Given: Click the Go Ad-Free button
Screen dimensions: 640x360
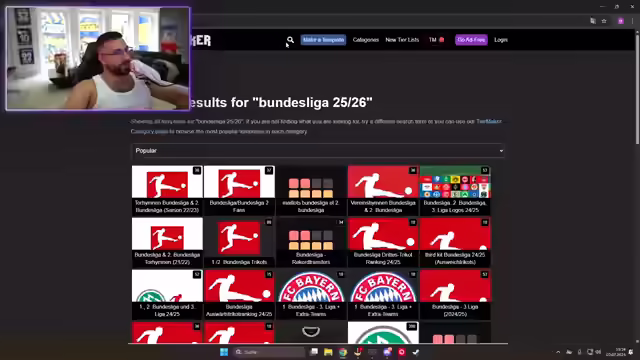Looking at the screenshot, I should pos(471,40).
